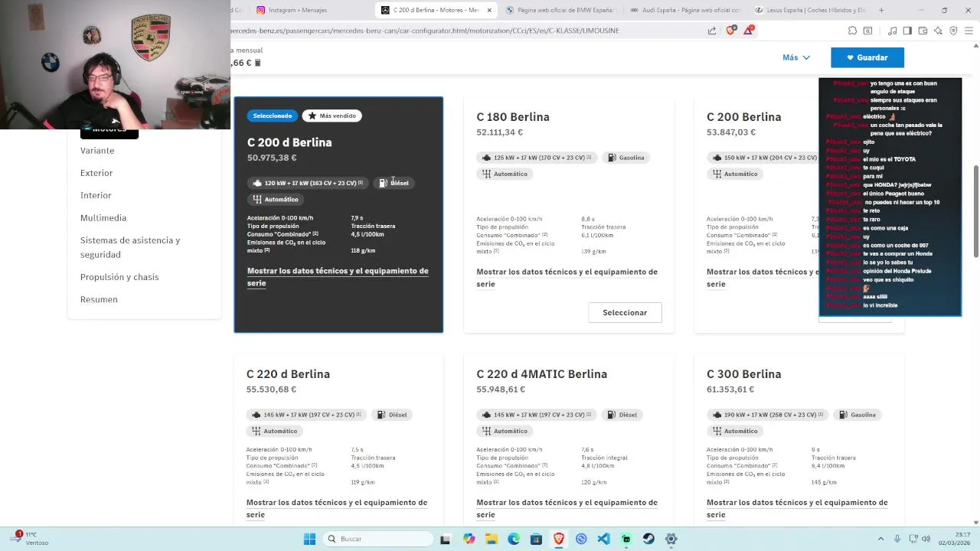Open Microsoft Store from the taskbar
The width and height of the screenshot is (980, 551).
[x=536, y=539]
